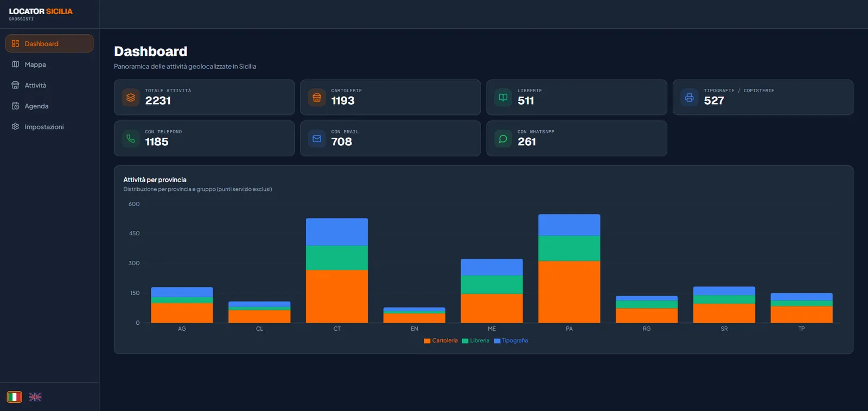
Task: Click the blue Tipografia legend swatch
Action: 497,341
